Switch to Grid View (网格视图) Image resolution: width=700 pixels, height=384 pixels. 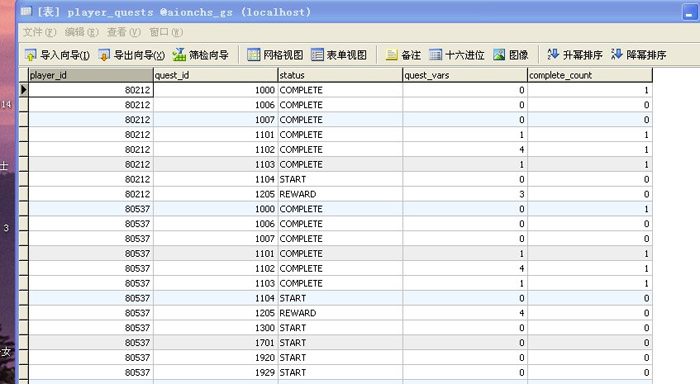coord(254,55)
